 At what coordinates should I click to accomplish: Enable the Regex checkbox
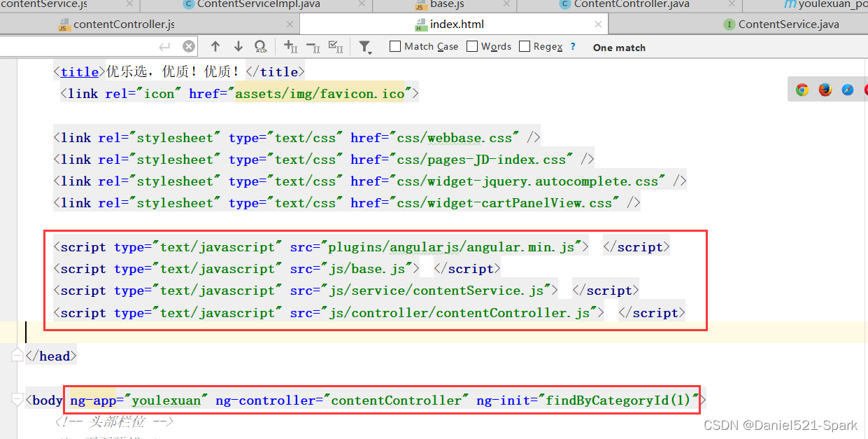[525, 46]
